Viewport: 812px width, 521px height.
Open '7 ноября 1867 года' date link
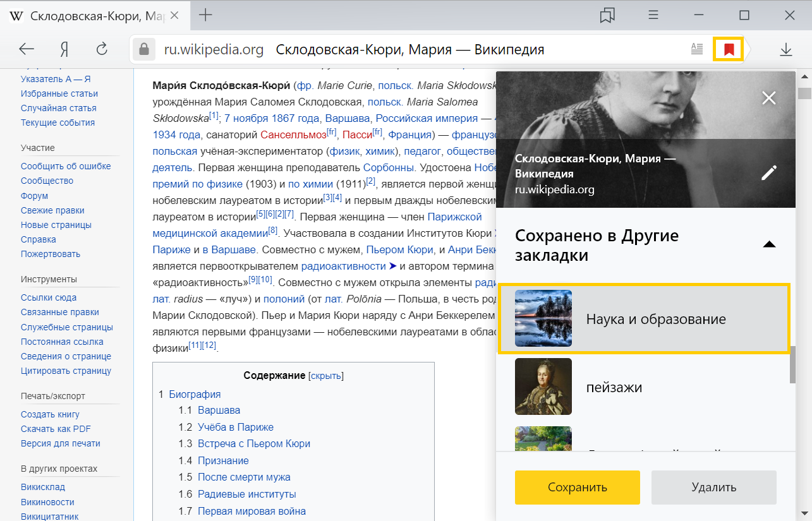(x=272, y=118)
